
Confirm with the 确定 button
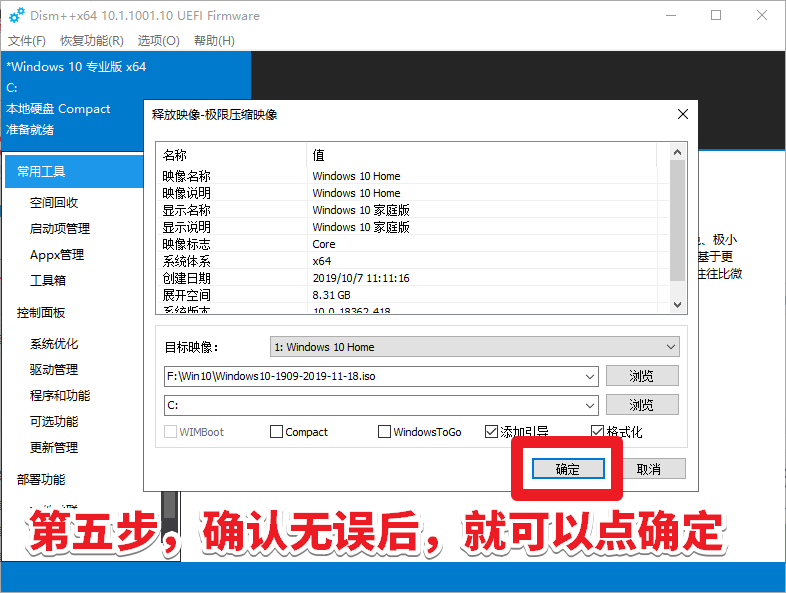point(568,469)
